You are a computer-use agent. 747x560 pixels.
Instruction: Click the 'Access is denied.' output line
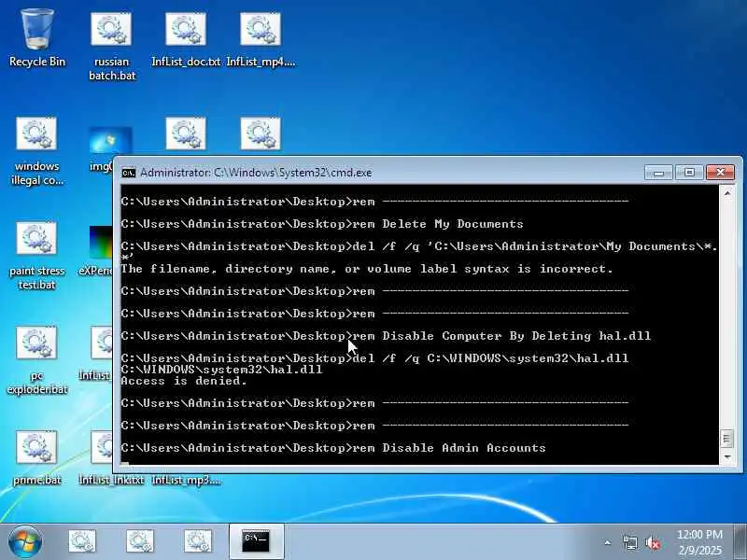(x=184, y=381)
